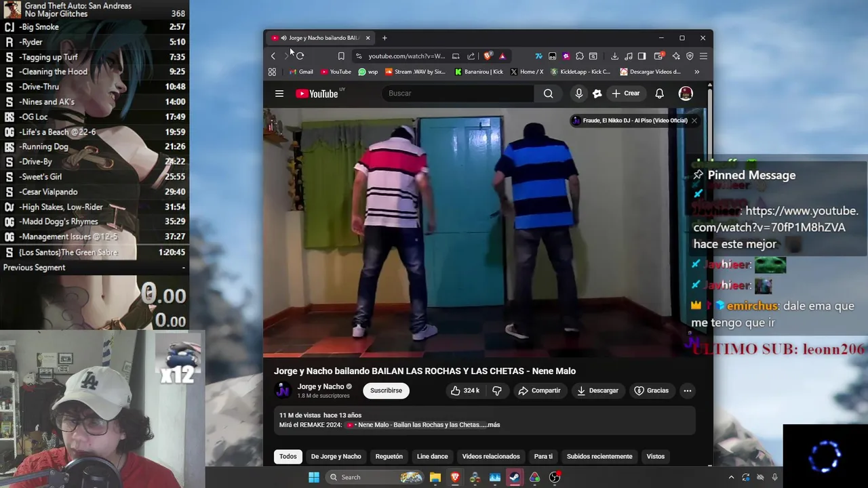Open the Brave VPN shield icon

pos(690,56)
